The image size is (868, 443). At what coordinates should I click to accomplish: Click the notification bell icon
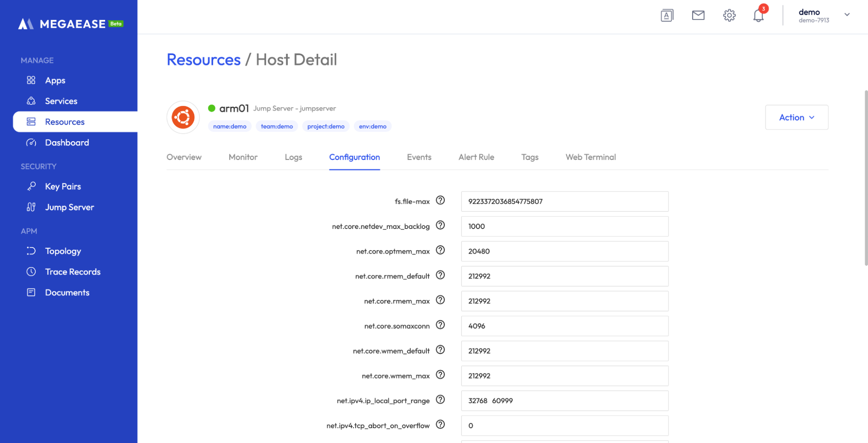click(x=758, y=16)
